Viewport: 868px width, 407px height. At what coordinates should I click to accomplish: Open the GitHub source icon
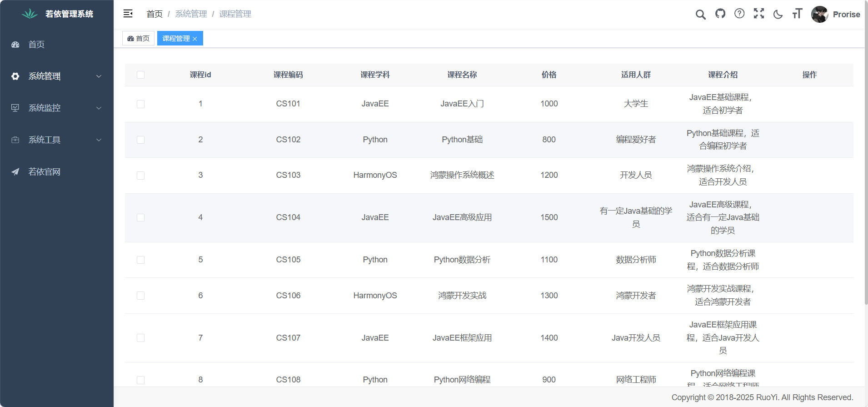(720, 14)
